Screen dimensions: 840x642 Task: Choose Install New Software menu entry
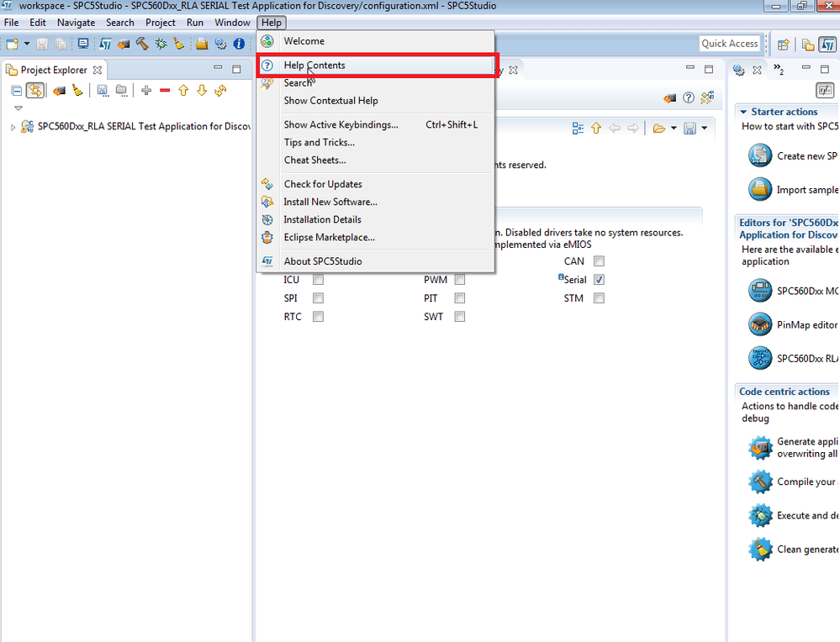376,202
